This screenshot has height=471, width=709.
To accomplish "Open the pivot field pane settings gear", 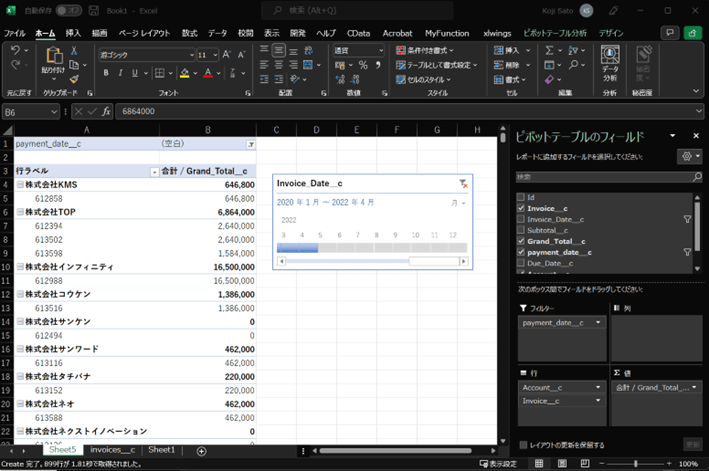I will point(686,157).
